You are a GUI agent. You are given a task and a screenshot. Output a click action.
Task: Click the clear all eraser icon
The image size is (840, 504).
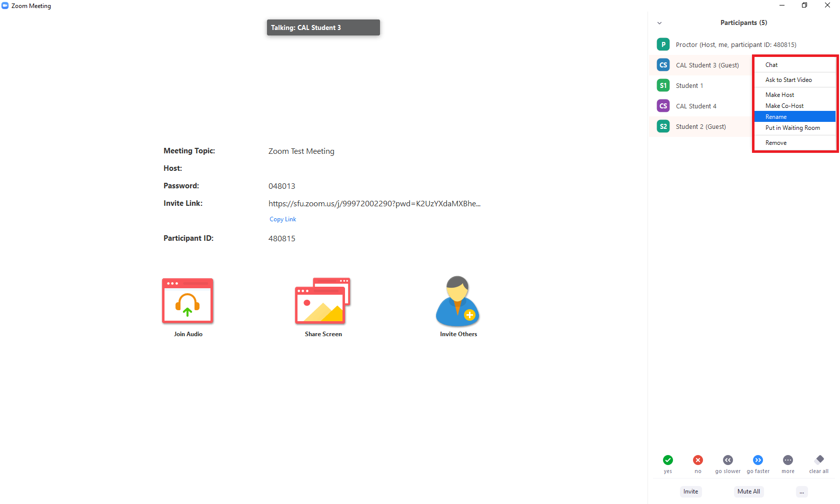[819, 460]
